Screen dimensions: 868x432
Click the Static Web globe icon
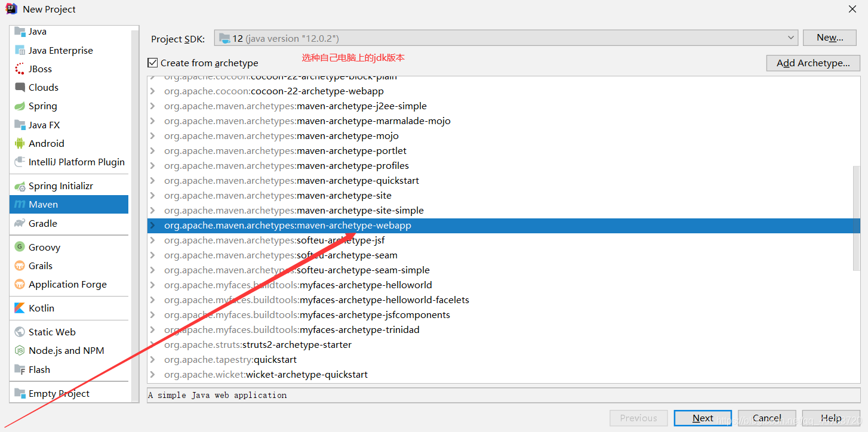(20, 332)
